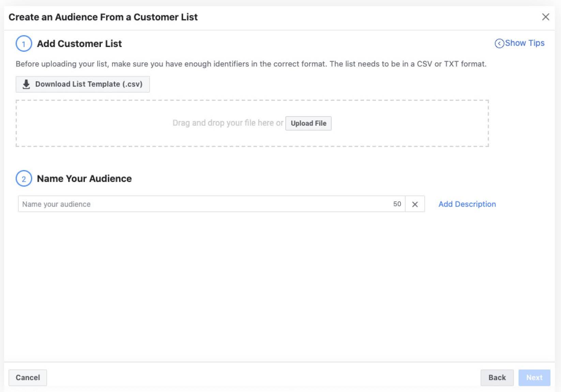The height and width of the screenshot is (392, 561).
Task: Focus the Name your audience text field
Action: coord(204,204)
